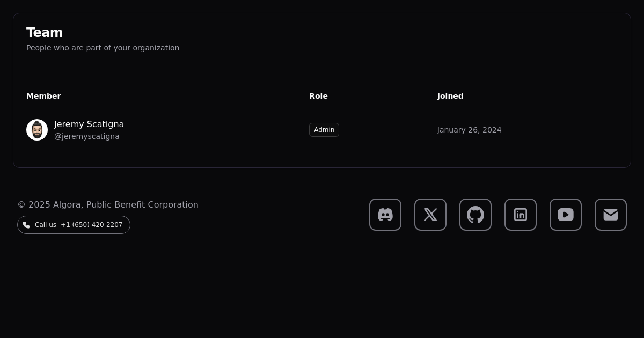Click the Team page heading
Image resolution: width=644 pixels, height=338 pixels.
point(45,33)
